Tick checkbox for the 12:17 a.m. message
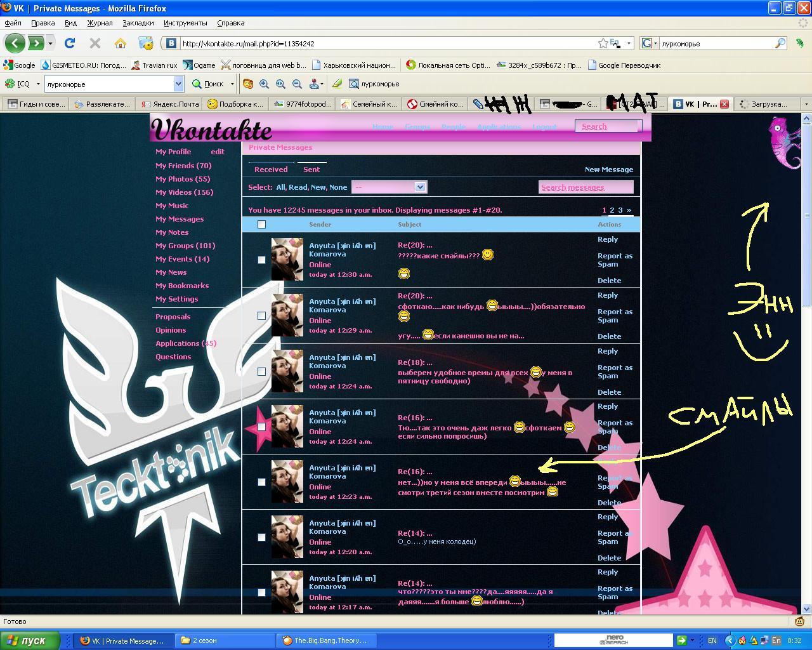 pos(261,592)
